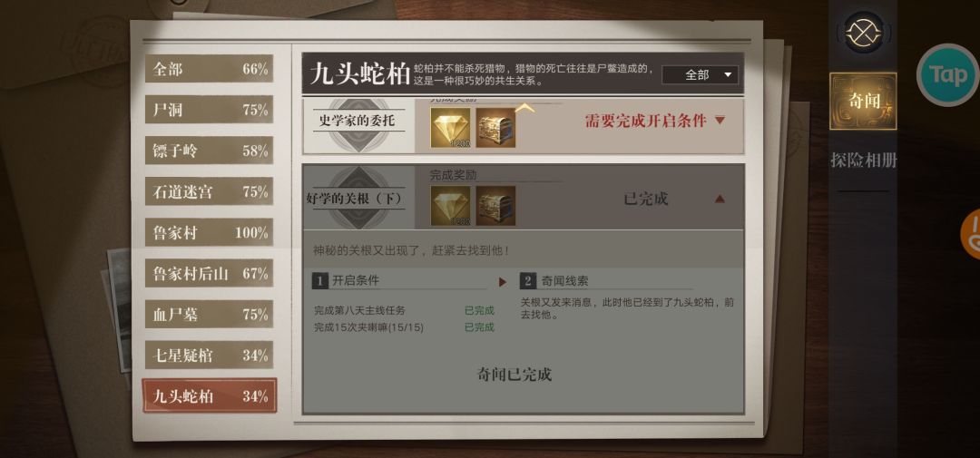Screen dimensions: 980x458
Task: Click the 史学家的委托 quest title
Action: pyautogui.click(x=357, y=120)
